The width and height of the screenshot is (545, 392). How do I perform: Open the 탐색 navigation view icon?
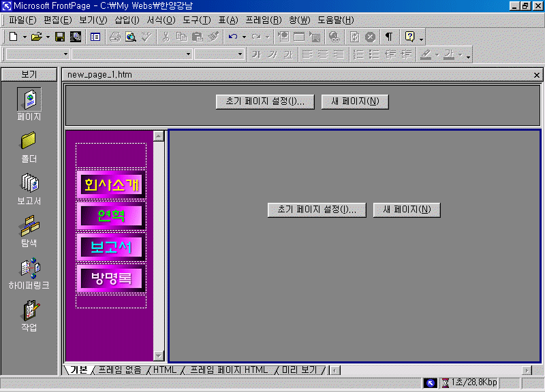29,231
